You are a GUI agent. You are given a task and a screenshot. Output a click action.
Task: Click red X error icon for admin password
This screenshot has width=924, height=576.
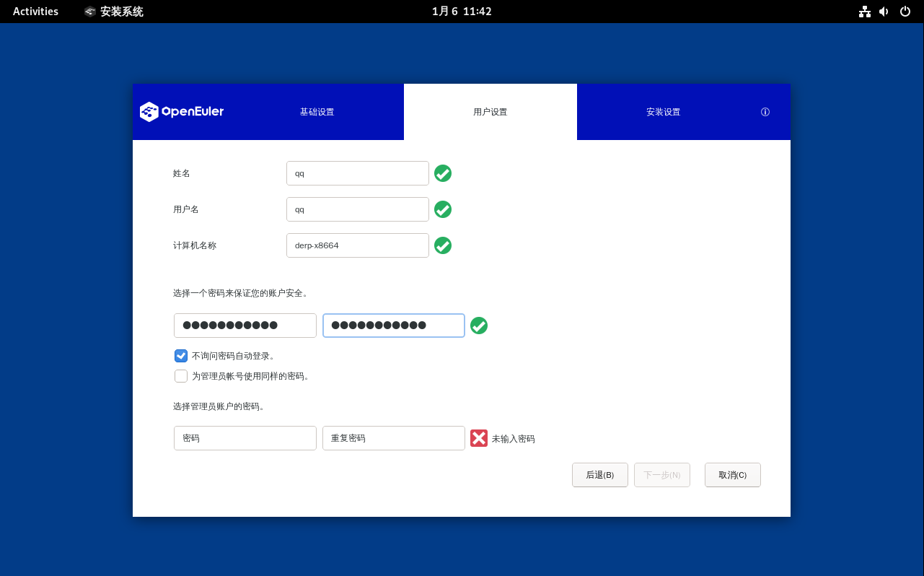479,438
